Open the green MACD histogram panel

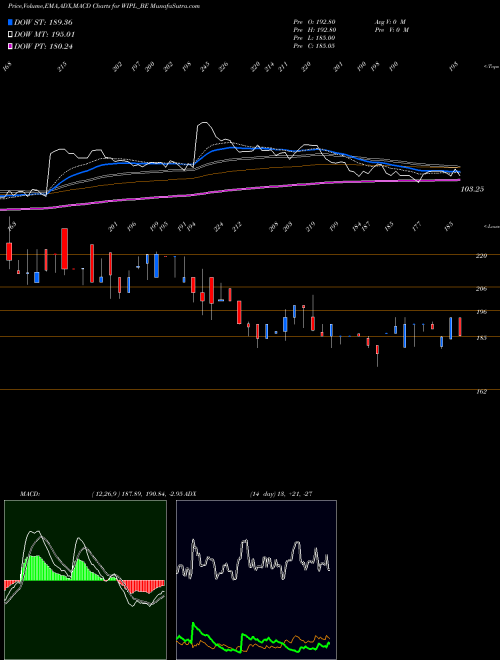pyautogui.click(x=85, y=580)
